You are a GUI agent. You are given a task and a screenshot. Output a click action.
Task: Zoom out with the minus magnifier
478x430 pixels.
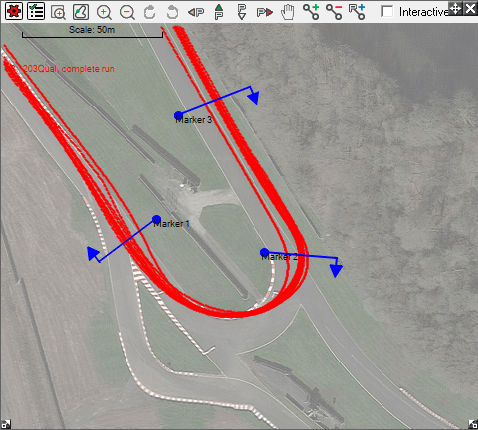(x=127, y=12)
